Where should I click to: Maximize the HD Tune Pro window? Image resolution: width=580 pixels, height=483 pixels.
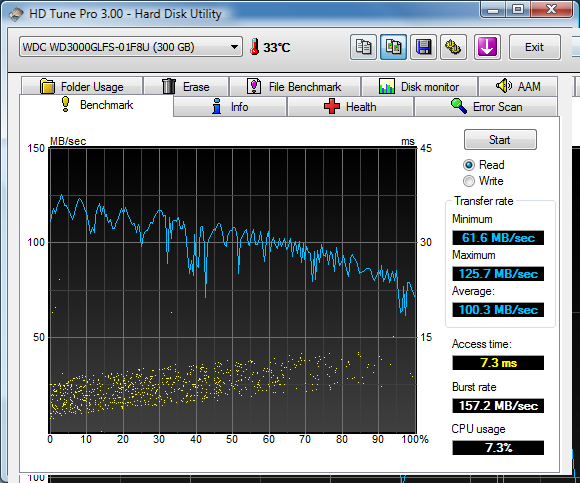coord(517,10)
